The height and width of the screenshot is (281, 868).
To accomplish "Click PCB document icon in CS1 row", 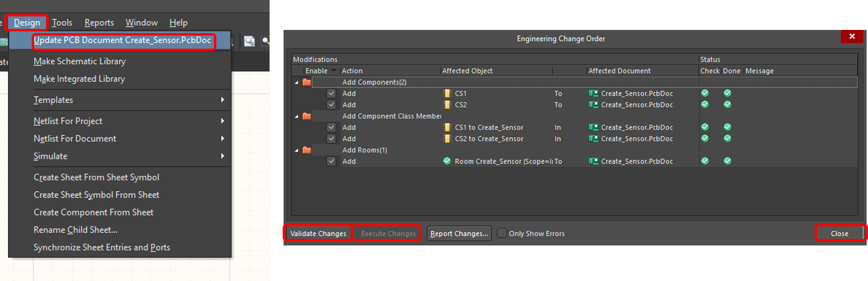I will (593, 94).
